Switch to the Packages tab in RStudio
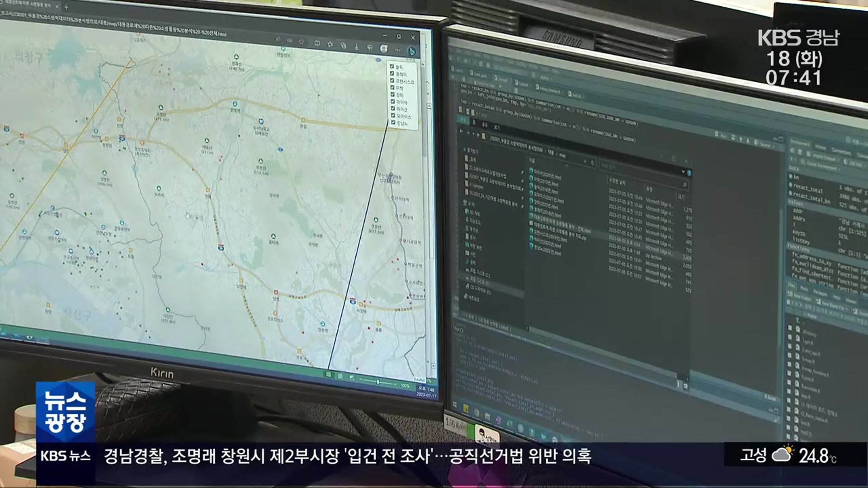 [x=820, y=292]
